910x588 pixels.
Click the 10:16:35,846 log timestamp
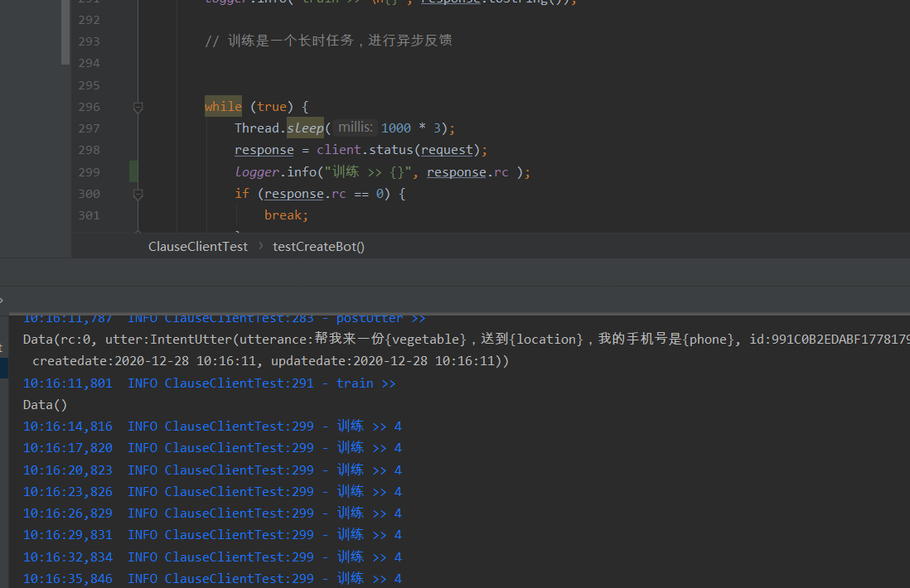click(x=68, y=579)
